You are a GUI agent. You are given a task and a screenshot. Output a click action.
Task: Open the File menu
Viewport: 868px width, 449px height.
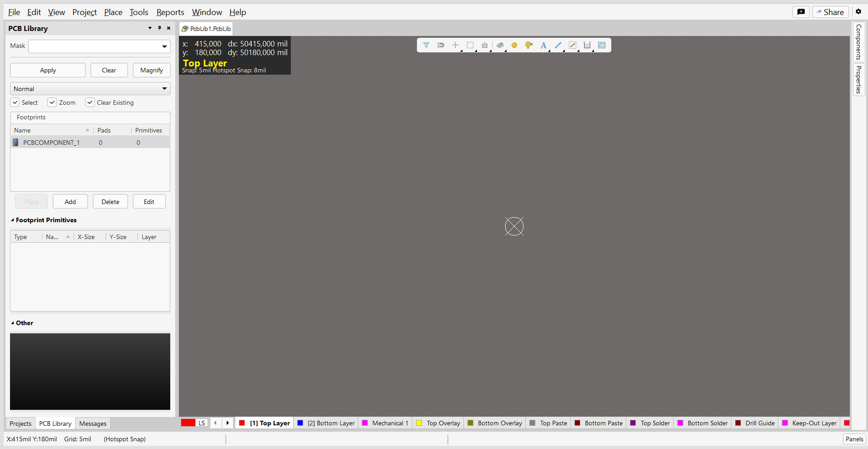[x=14, y=12]
